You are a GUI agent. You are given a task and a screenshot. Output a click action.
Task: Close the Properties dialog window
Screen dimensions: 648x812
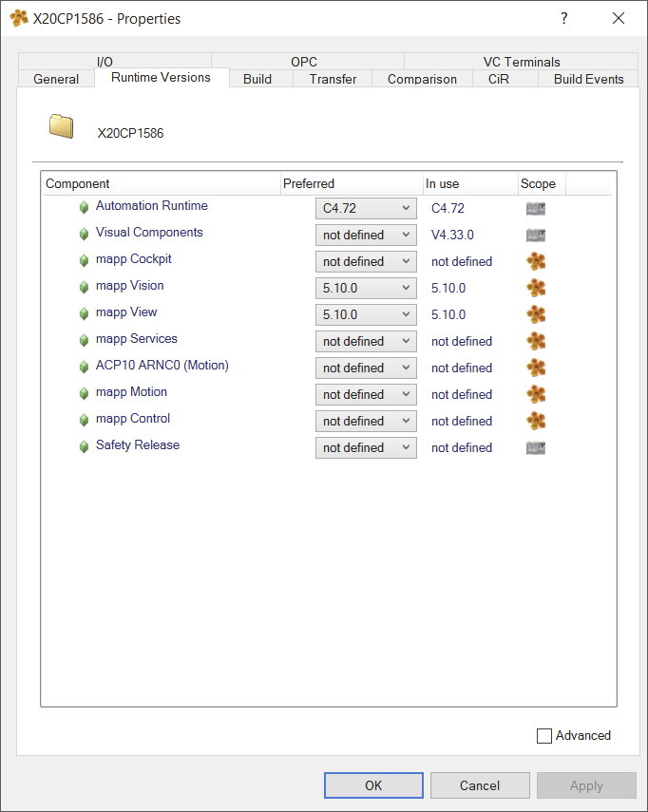(619, 18)
